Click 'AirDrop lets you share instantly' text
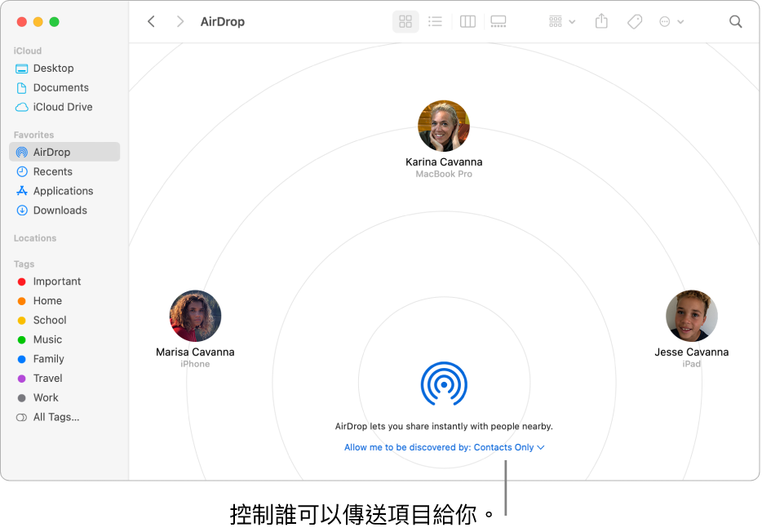The image size is (762, 532). 444,426
